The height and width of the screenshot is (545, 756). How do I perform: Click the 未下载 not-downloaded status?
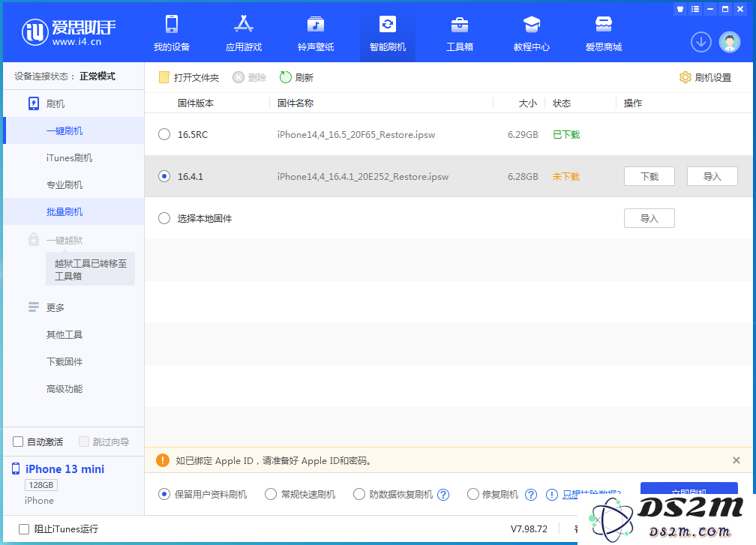(566, 176)
